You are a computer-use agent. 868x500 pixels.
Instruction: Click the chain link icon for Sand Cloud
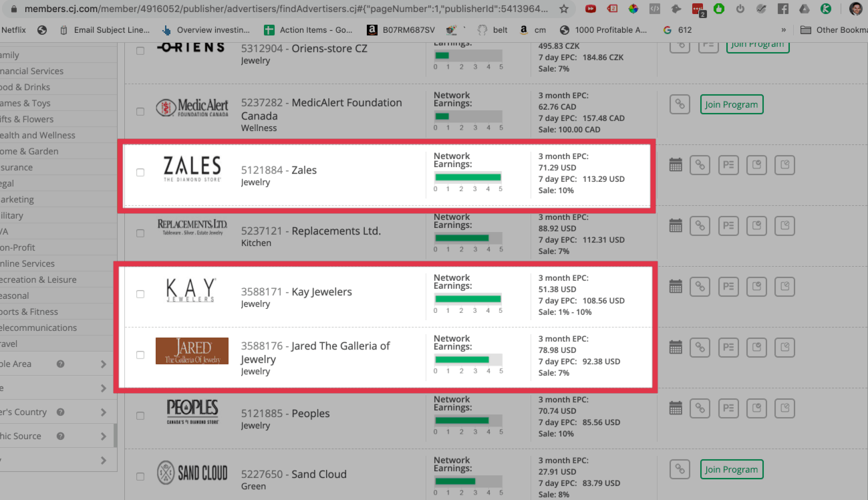click(x=680, y=469)
